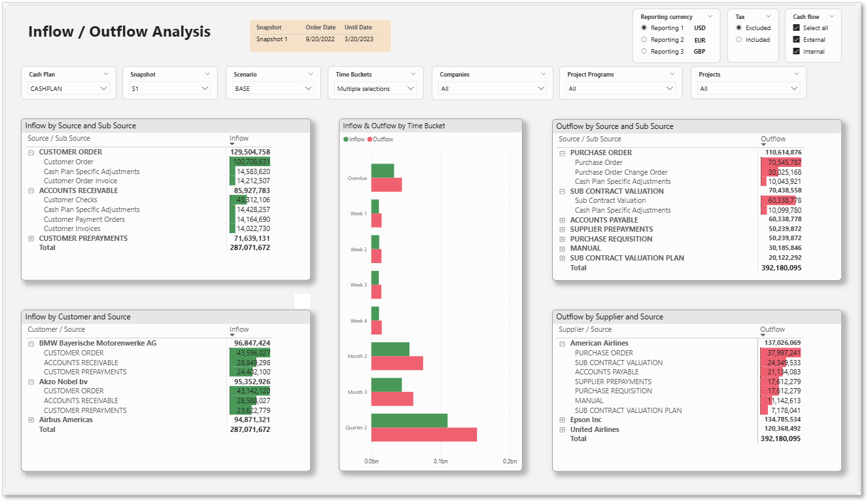Collapse the American Airlines supplier group
Image resolution: width=868 pixels, height=502 pixels.
pyautogui.click(x=562, y=344)
